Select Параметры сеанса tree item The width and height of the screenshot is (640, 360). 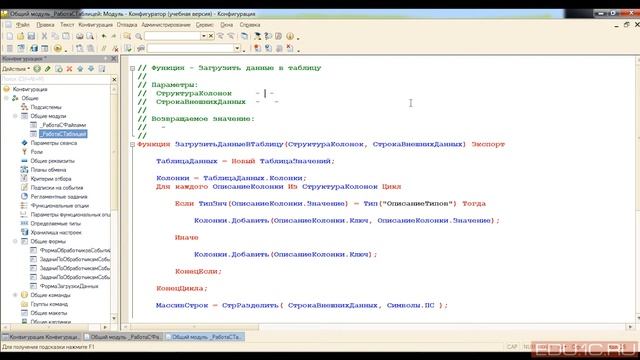53,143
